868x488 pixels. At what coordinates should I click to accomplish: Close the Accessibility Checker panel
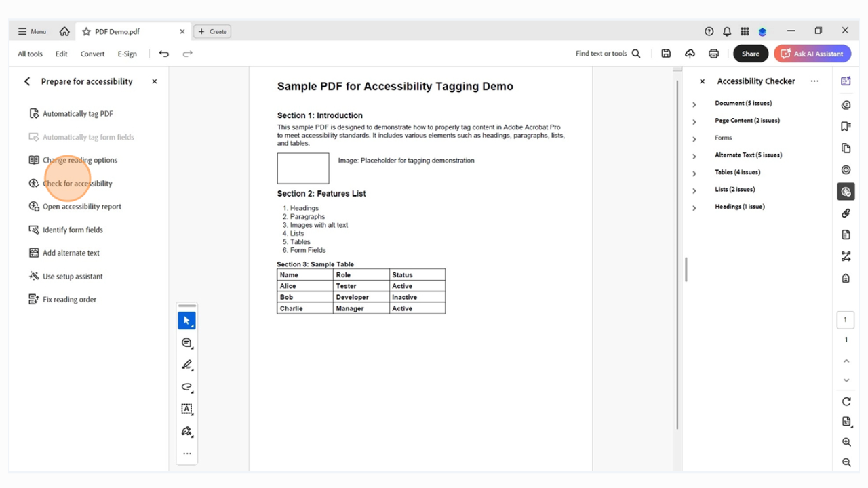coord(703,81)
